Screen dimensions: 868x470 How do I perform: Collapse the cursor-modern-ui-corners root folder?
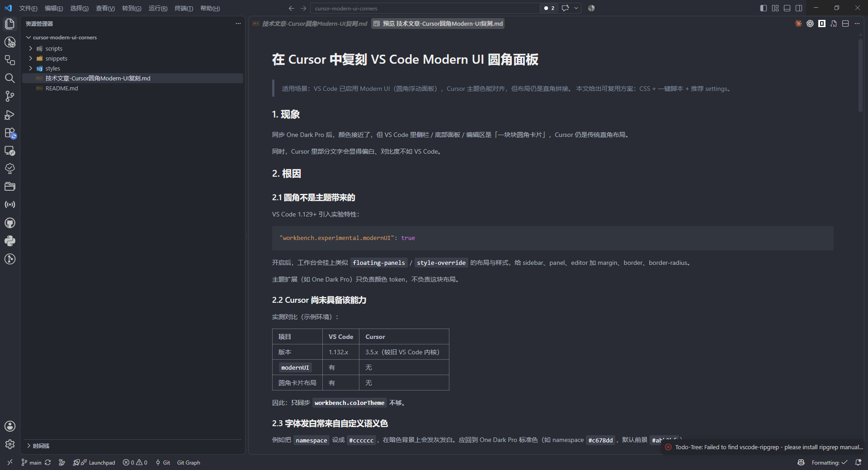pyautogui.click(x=64, y=38)
